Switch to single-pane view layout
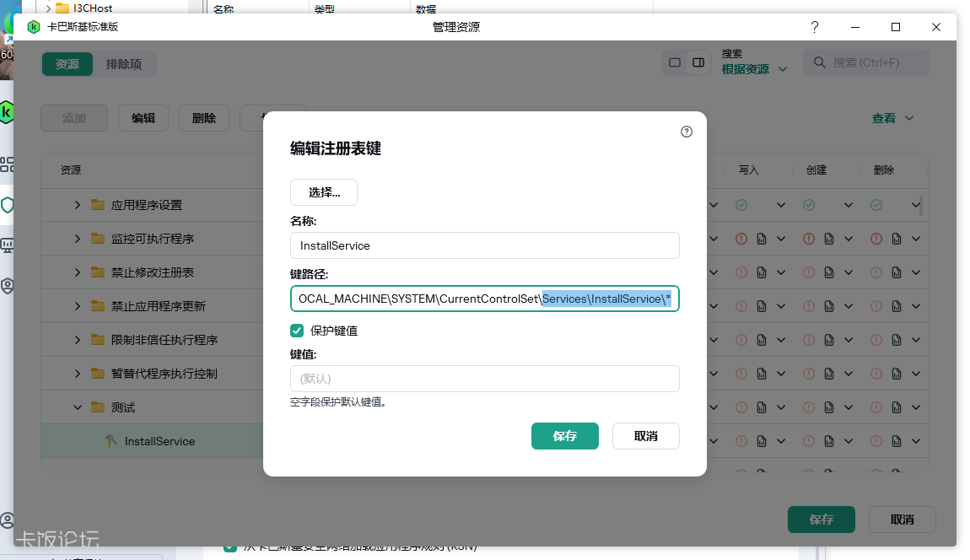This screenshot has height=560, width=970. [675, 62]
